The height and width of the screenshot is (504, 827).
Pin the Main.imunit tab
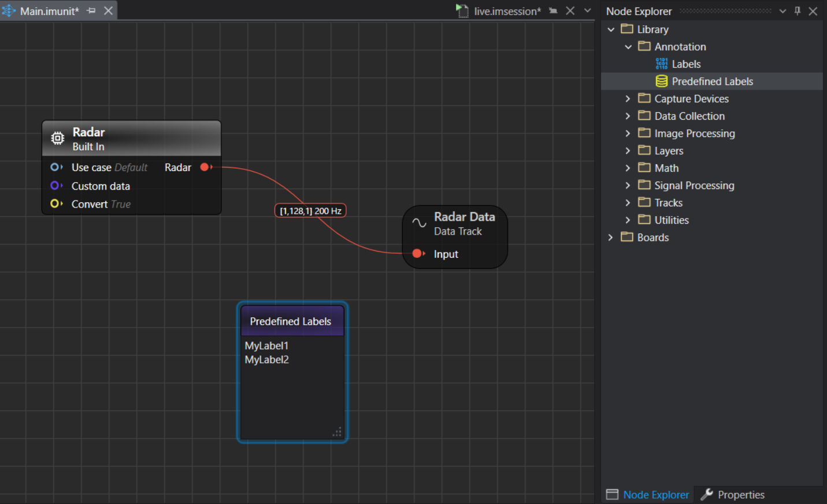click(x=91, y=11)
